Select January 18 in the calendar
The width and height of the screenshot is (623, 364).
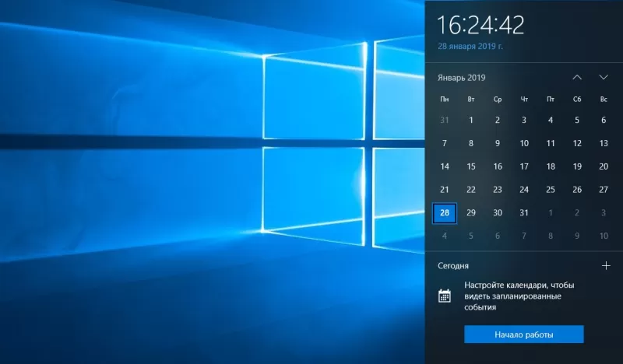(551, 166)
